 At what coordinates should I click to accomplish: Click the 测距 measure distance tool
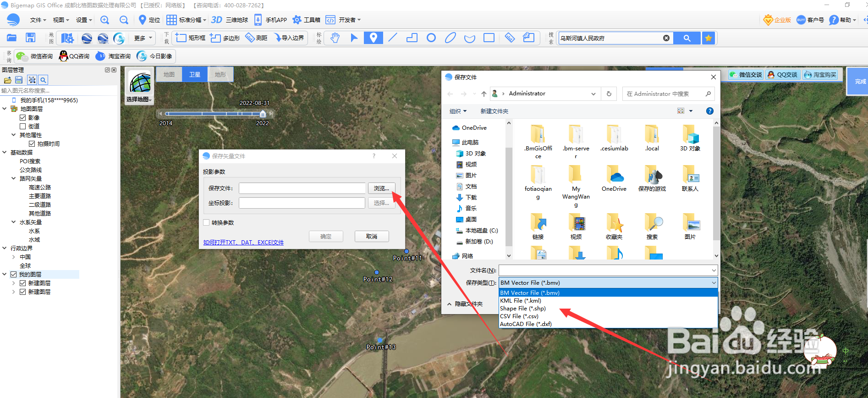[256, 38]
